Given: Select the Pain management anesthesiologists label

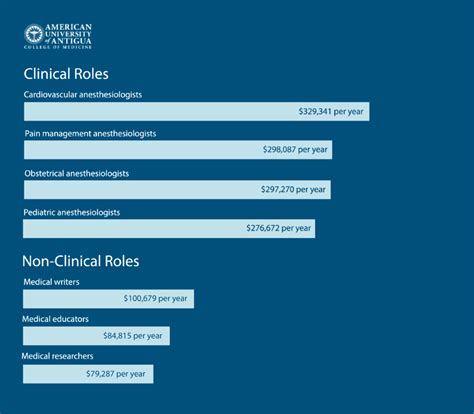Looking at the screenshot, I should [90, 134].
